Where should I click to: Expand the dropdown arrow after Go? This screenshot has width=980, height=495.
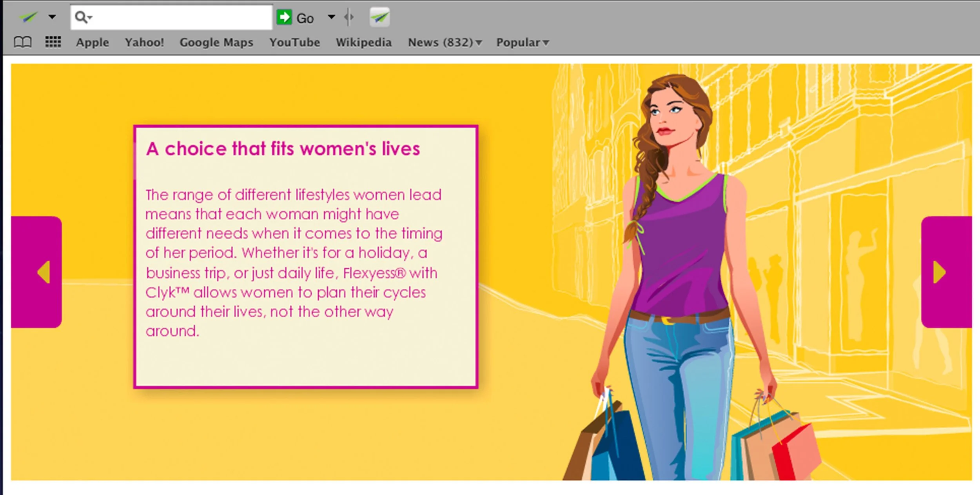(x=331, y=17)
